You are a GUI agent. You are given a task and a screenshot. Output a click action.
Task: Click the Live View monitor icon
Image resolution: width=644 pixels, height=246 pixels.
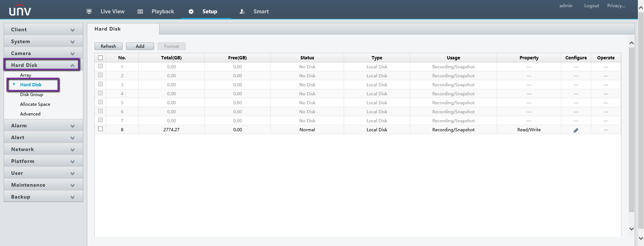point(89,12)
